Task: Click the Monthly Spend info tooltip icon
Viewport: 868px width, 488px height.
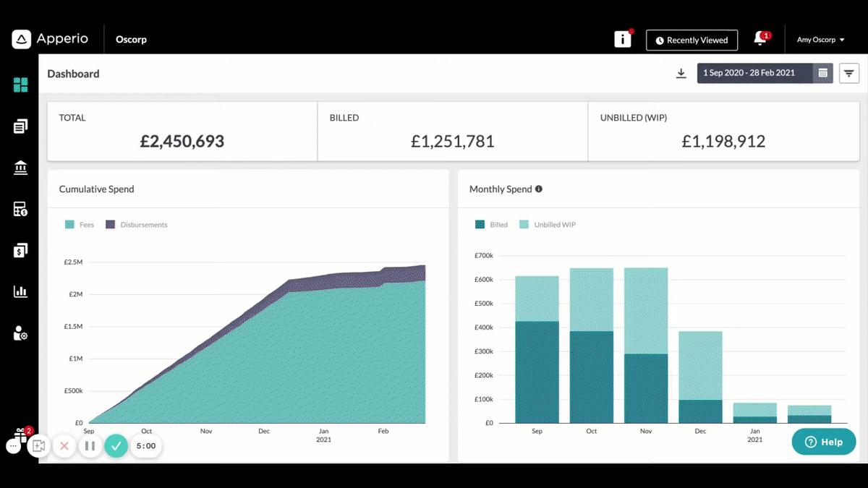Action: pyautogui.click(x=538, y=189)
